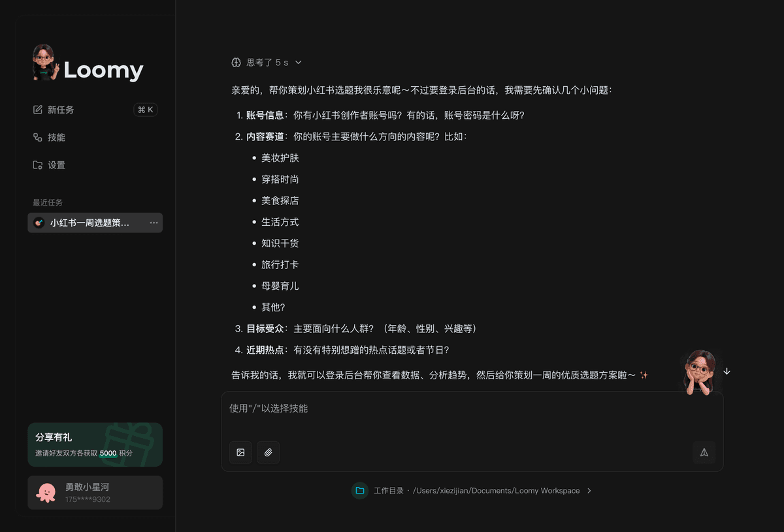The height and width of the screenshot is (532, 784).
Task: Click the green folder icon beside 工作目录
Action: (360, 490)
